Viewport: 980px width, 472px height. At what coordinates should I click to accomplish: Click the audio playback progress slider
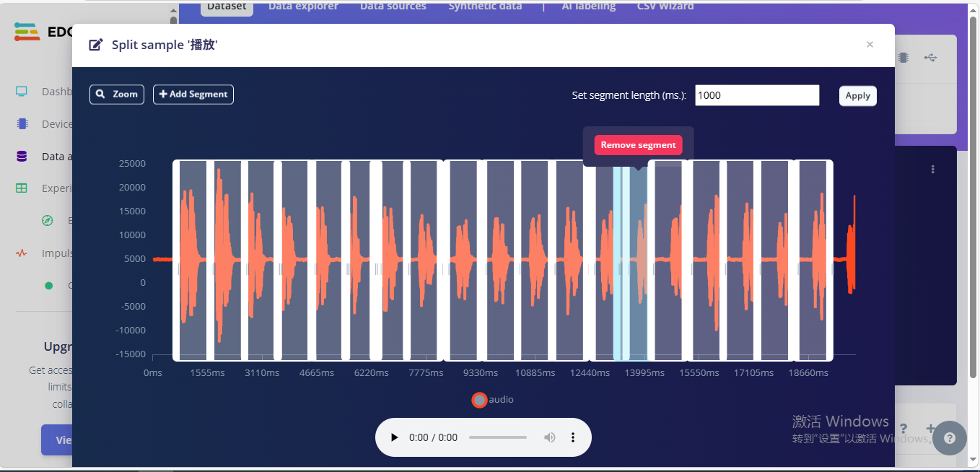pyautogui.click(x=498, y=437)
